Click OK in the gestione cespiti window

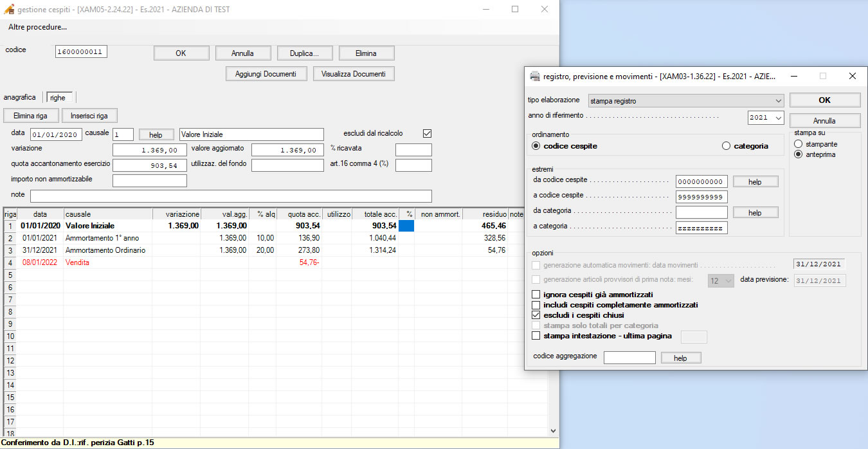(x=181, y=53)
